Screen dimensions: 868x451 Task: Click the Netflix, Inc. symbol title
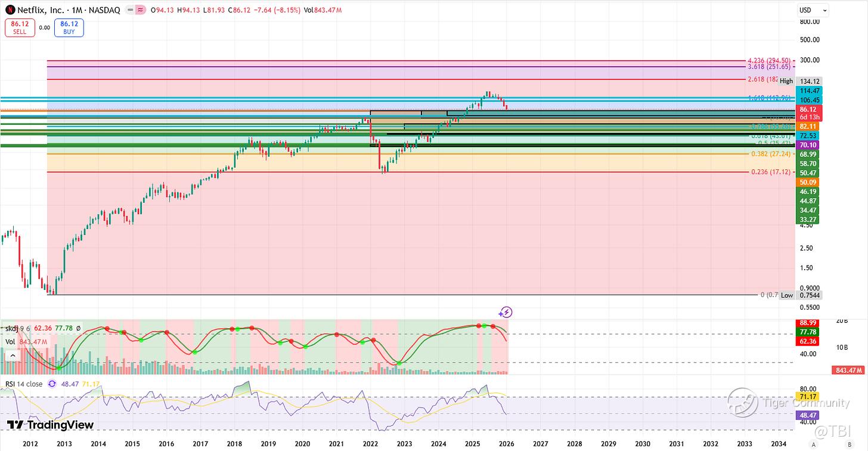click(x=41, y=10)
